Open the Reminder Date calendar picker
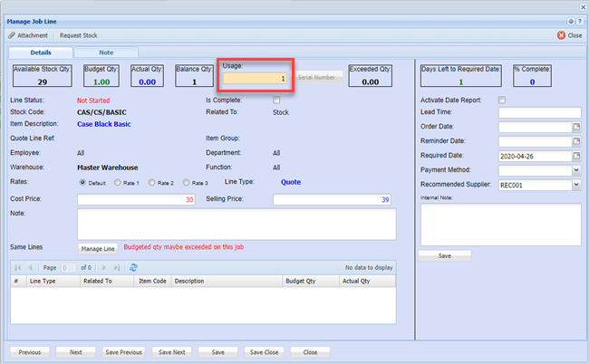 point(575,141)
